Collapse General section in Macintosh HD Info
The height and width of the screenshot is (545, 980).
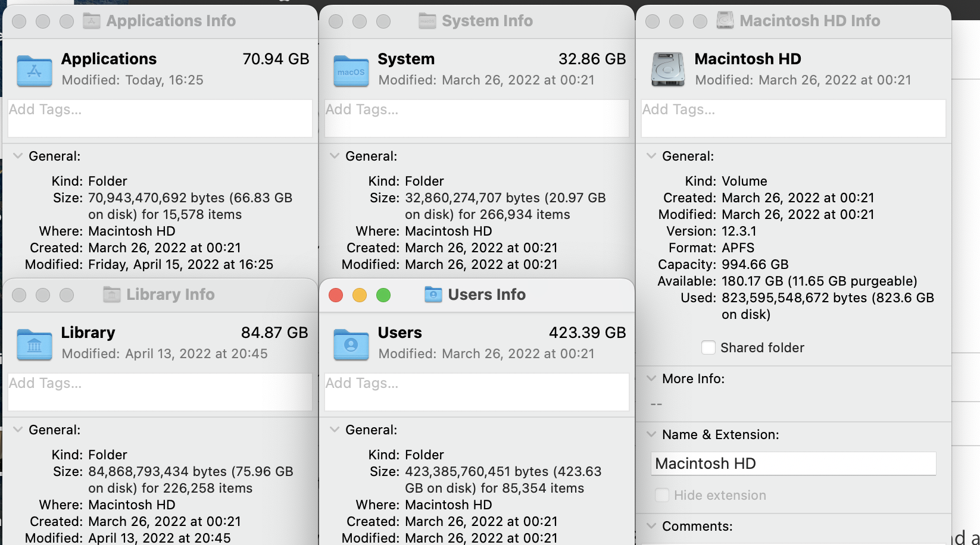click(x=651, y=156)
